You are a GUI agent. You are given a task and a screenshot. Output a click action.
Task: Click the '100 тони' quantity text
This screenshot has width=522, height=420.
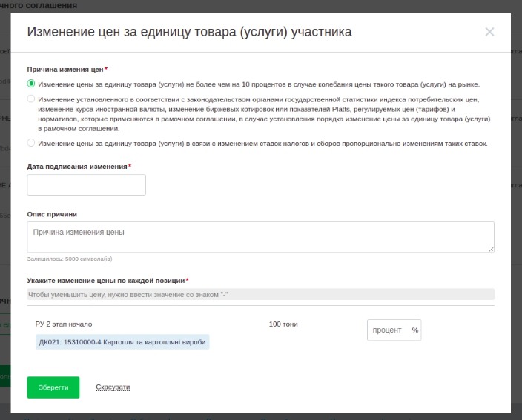283,324
